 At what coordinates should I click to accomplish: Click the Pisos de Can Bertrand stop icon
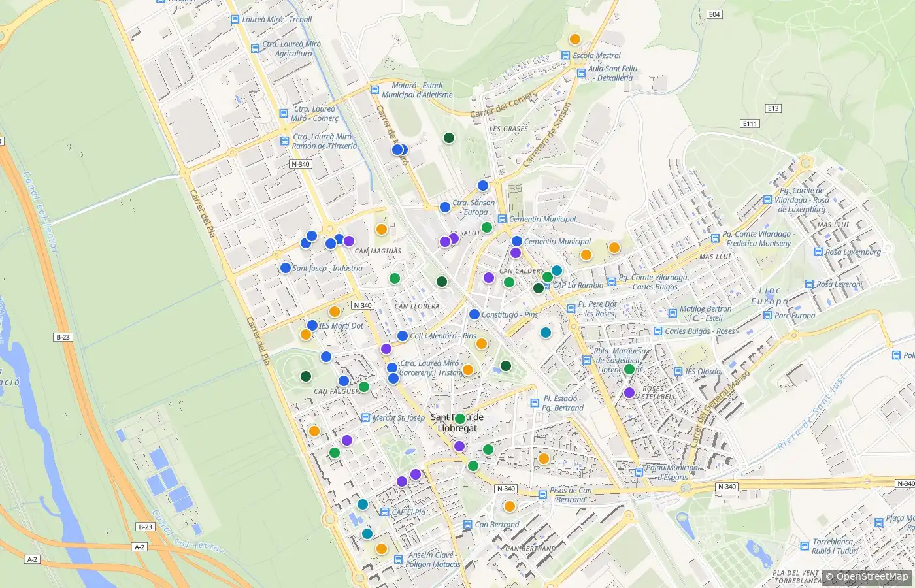coord(542,495)
